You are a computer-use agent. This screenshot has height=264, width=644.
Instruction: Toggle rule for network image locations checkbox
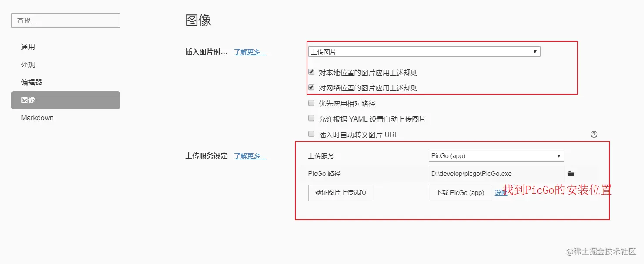[x=311, y=87]
